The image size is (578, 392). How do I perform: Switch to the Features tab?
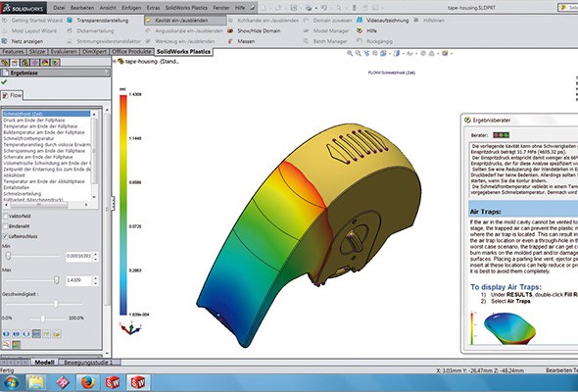(13, 52)
